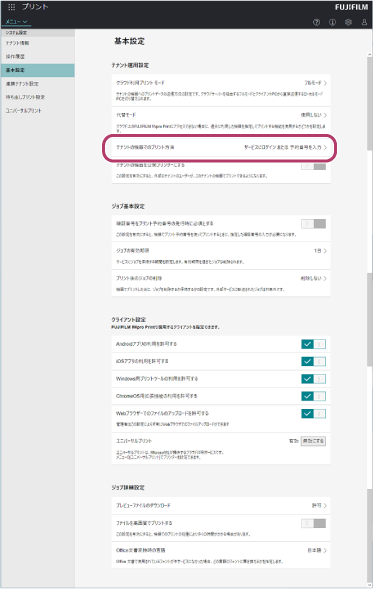Click the help question mark icon
The width and height of the screenshot is (373, 589).
317,22
